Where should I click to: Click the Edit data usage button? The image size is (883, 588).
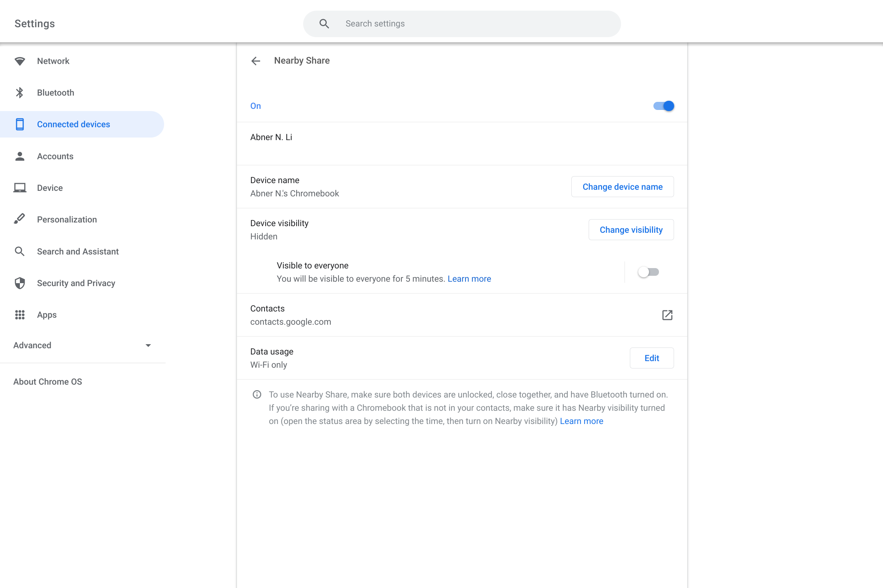point(652,358)
